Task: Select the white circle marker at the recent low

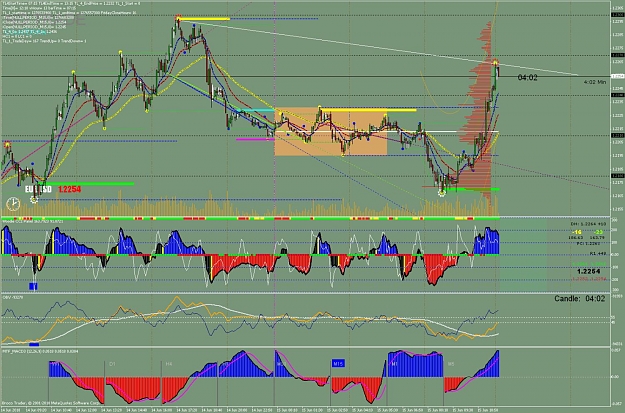Action: tap(442, 193)
